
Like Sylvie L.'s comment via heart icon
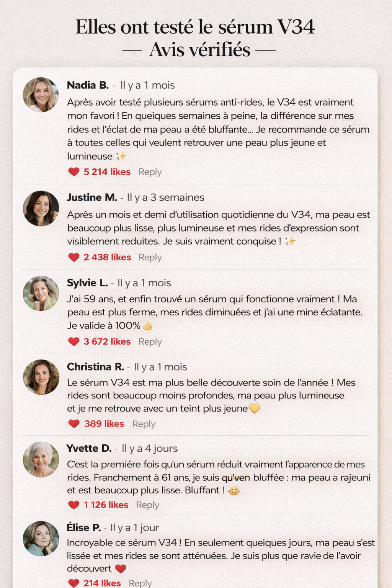(73, 341)
